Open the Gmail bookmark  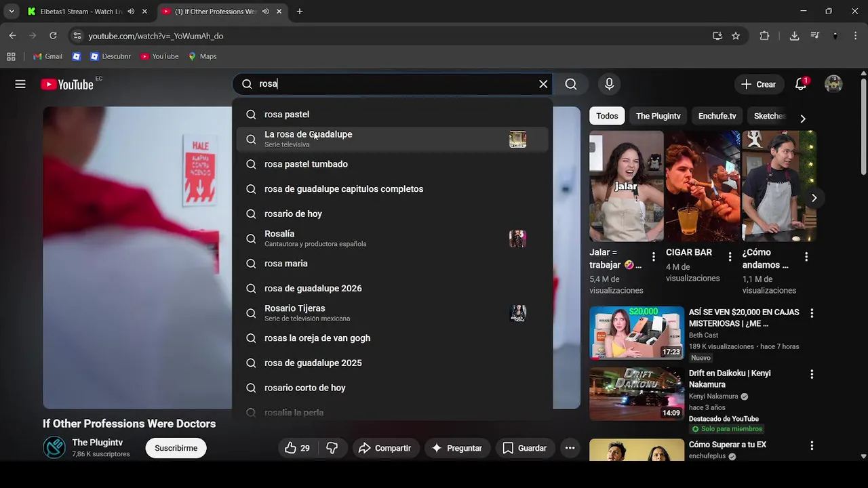pyautogui.click(x=47, y=56)
